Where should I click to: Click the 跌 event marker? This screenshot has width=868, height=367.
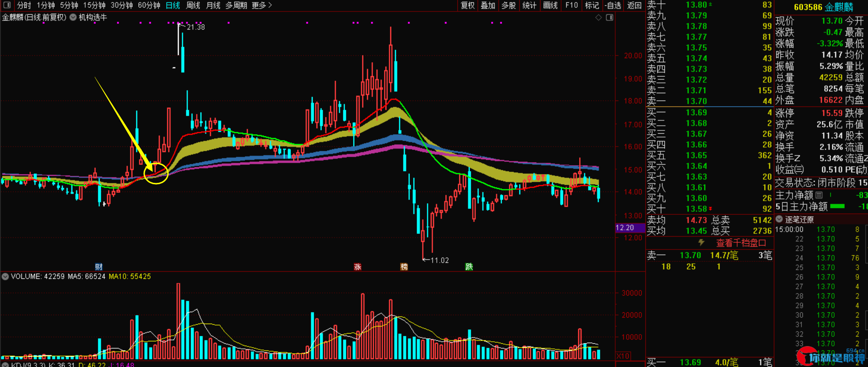pos(469,267)
